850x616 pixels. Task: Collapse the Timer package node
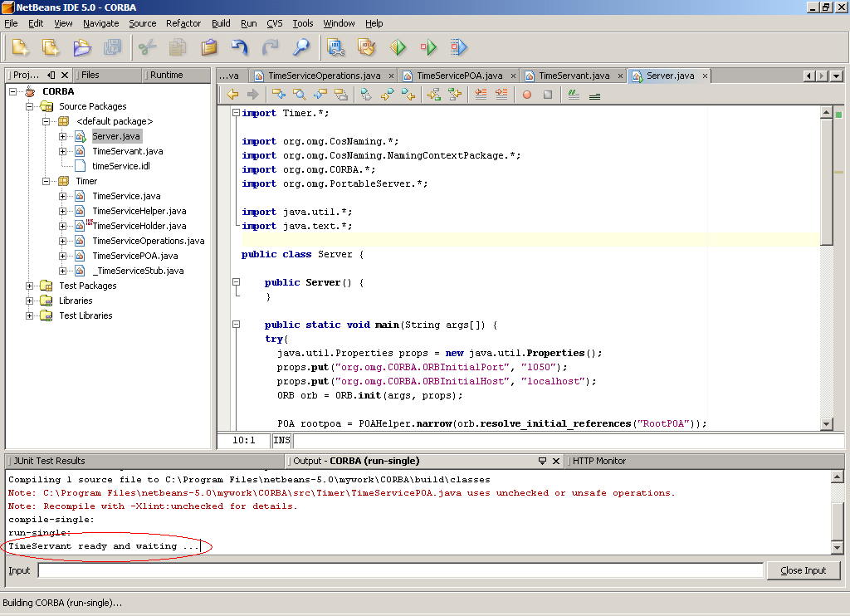(46, 181)
